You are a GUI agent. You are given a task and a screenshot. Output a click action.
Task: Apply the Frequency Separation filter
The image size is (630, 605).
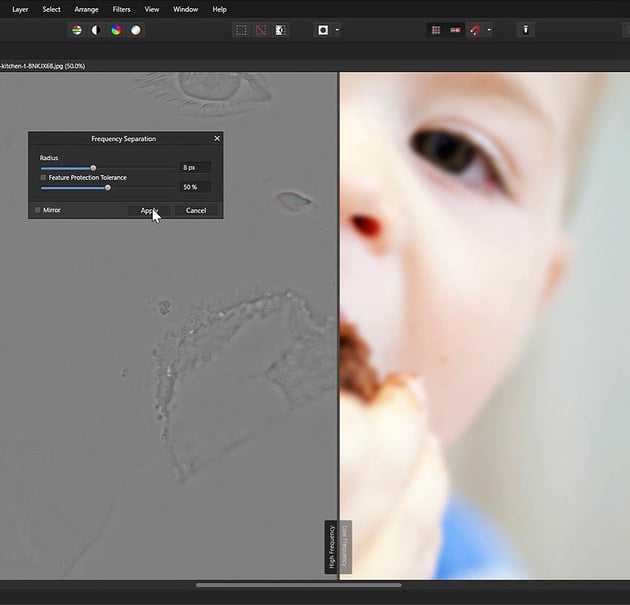click(149, 211)
